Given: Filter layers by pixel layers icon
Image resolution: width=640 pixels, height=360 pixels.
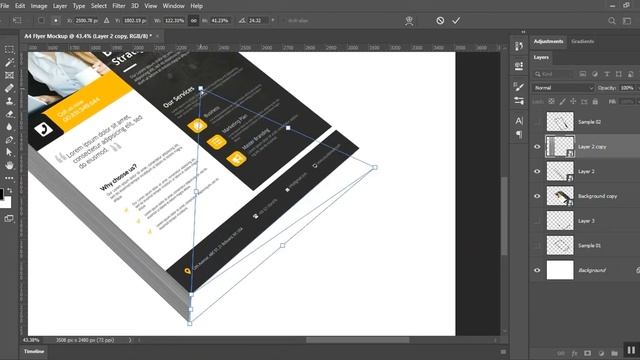Looking at the screenshot, I should (583, 74).
